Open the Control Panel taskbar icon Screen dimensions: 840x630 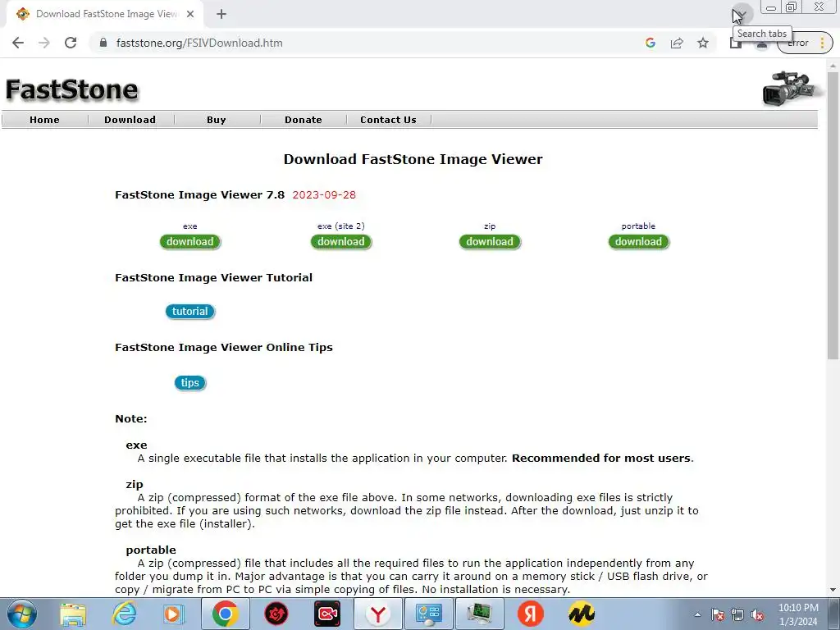click(428, 614)
